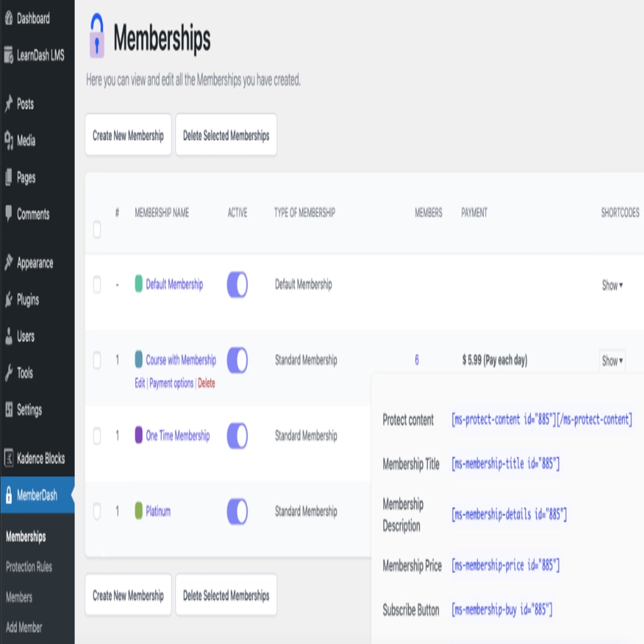Image resolution: width=644 pixels, height=644 pixels.
Task: Click green color swatch of Platinum
Action: click(x=139, y=511)
